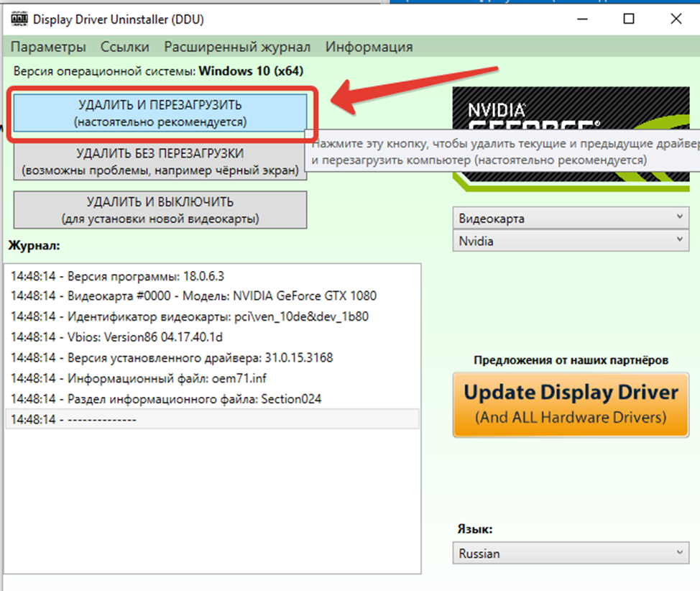Open the Параметры menu
The image size is (700, 591).
click(48, 47)
